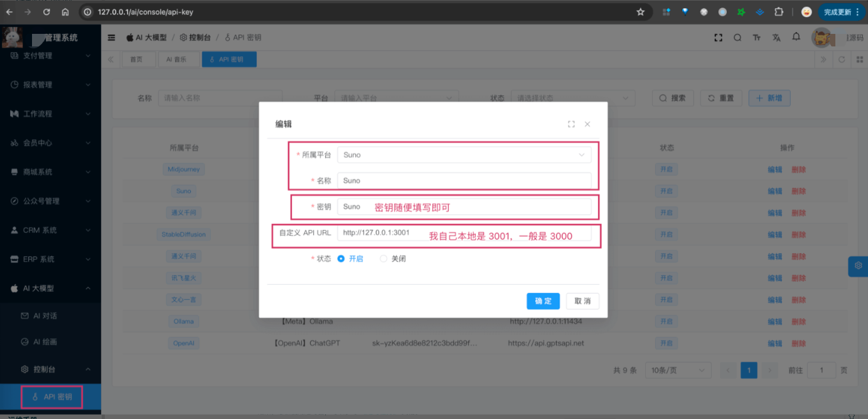Expand the 工作流程 sidebar menu
This screenshot has width=868, height=419.
(50, 114)
